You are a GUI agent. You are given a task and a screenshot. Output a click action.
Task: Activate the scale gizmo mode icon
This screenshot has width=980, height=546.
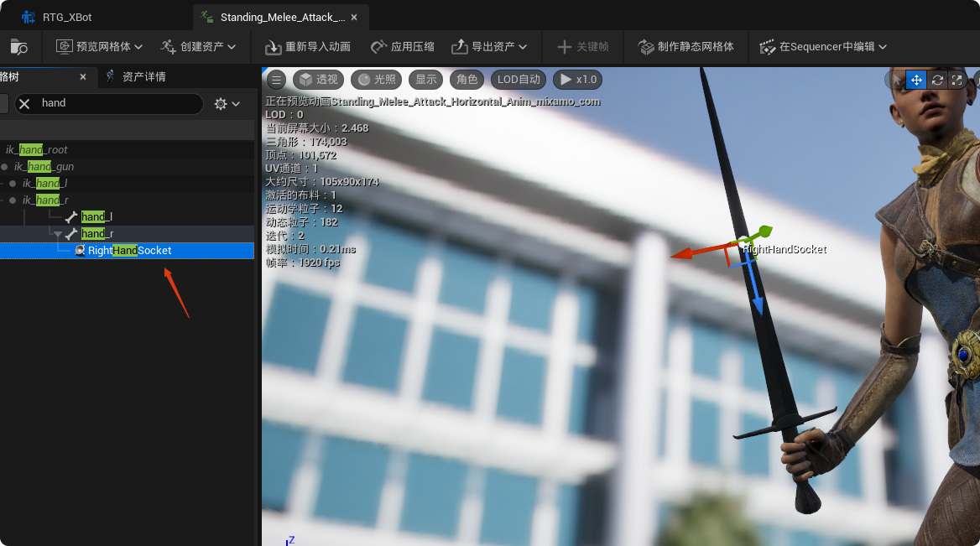[x=957, y=80]
